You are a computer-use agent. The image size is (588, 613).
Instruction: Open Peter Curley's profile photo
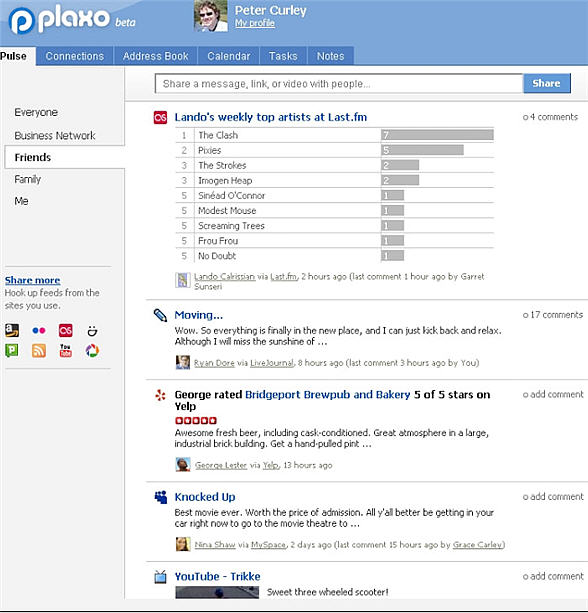point(211,16)
